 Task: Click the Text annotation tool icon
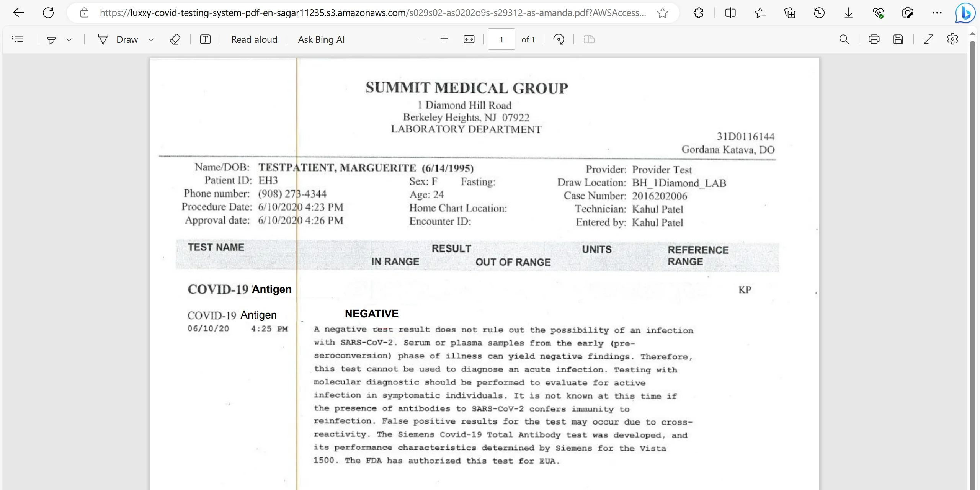(204, 39)
